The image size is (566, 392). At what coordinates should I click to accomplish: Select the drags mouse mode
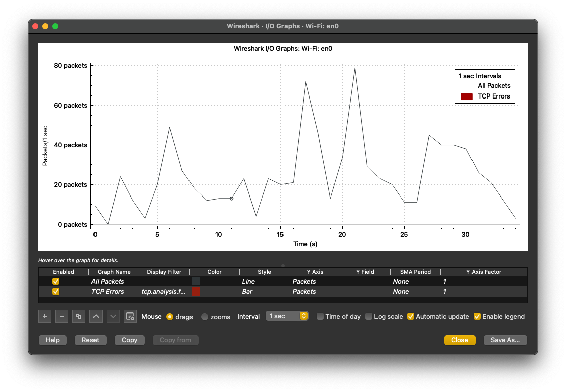click(x=170, y=317)
